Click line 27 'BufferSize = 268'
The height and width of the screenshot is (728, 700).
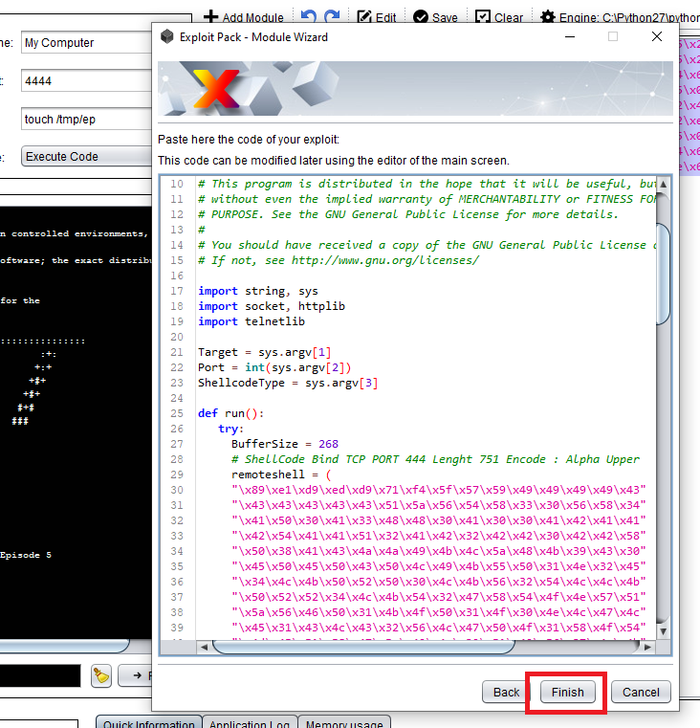click(x=285, y=444)
